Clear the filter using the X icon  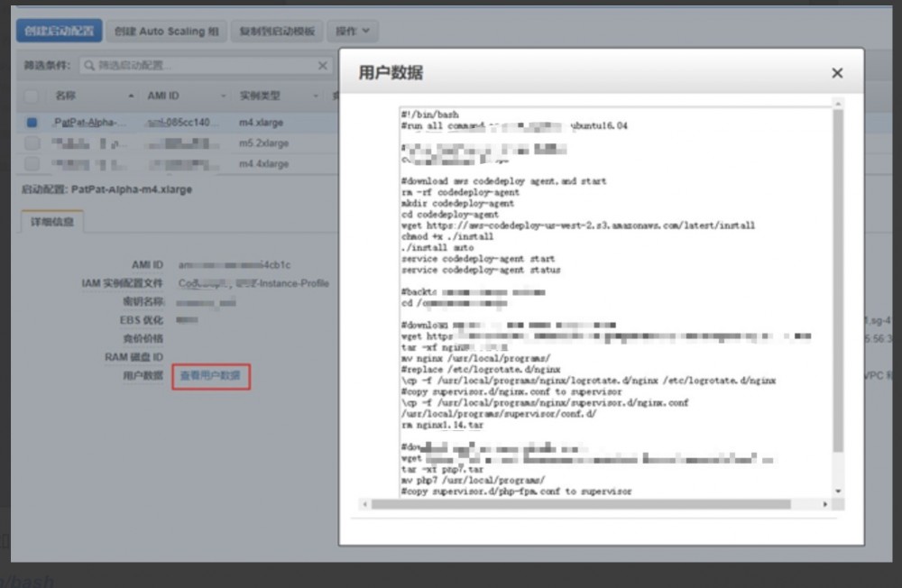pyautogui.click(x=322, y=66)
